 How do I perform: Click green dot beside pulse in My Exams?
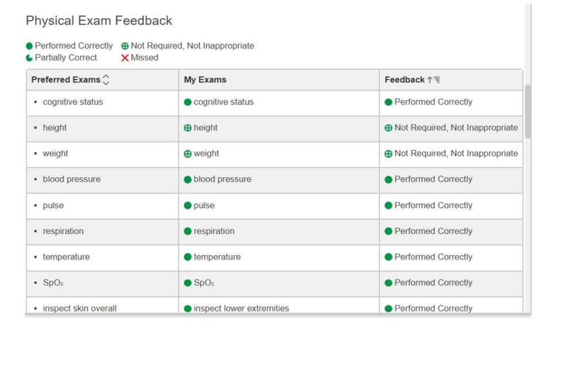click(x=188, y=205)
